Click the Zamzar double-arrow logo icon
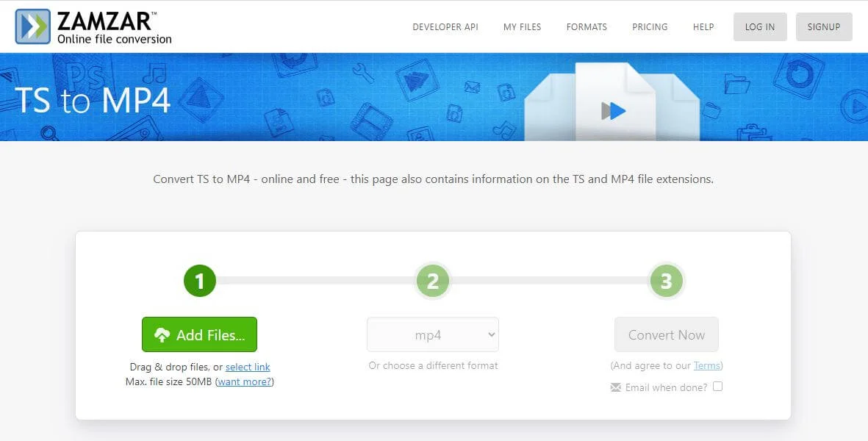Viewport: 868px width, 441px height. (x=33, y=26)
